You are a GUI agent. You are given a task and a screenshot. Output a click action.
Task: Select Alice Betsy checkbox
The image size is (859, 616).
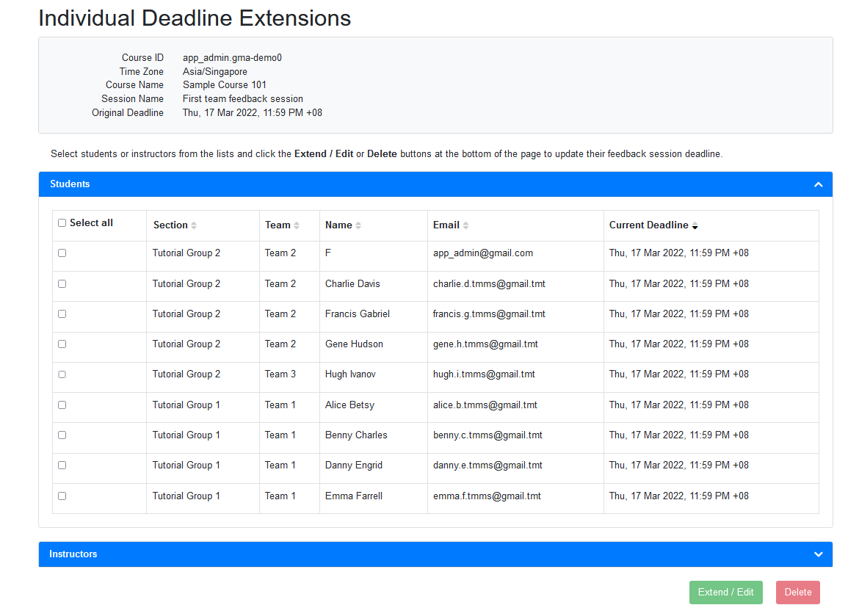[x=62, y=405]
